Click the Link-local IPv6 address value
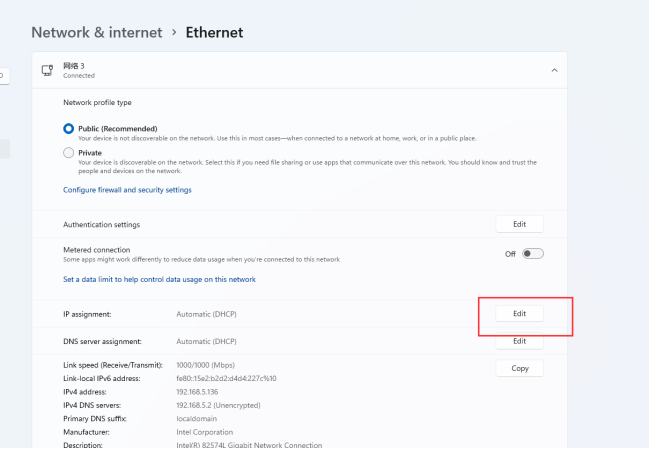The width and height of the screenshot is (649, 449). 226,378
